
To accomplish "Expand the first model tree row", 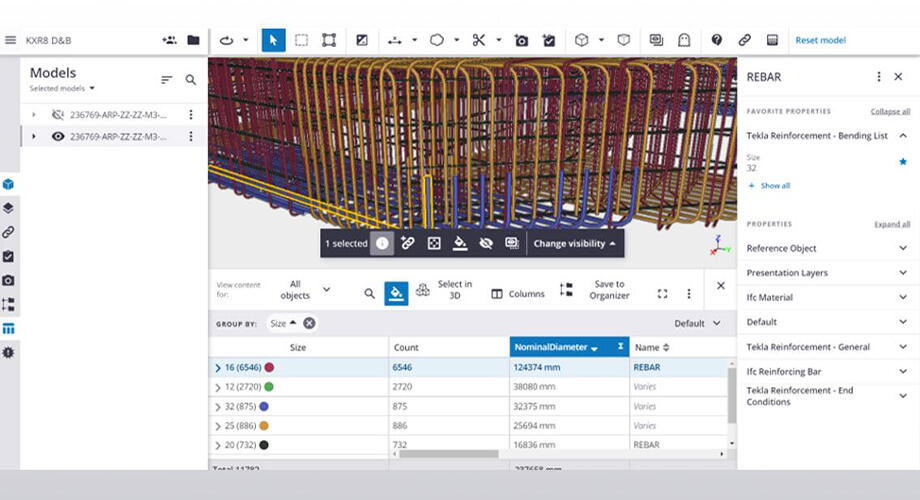I will [33, 114].
